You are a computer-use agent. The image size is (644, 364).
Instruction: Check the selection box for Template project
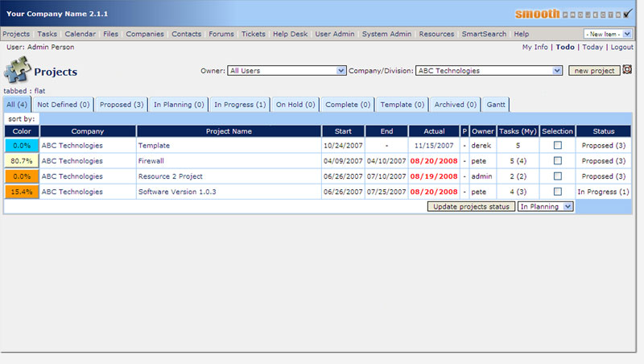coord(557,146)
